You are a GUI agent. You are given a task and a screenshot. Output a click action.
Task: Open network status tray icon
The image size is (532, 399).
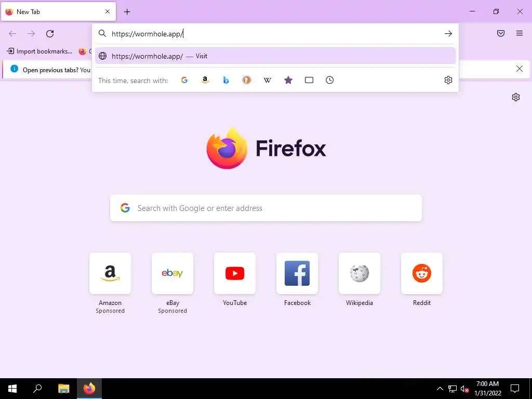coord(453,389)
